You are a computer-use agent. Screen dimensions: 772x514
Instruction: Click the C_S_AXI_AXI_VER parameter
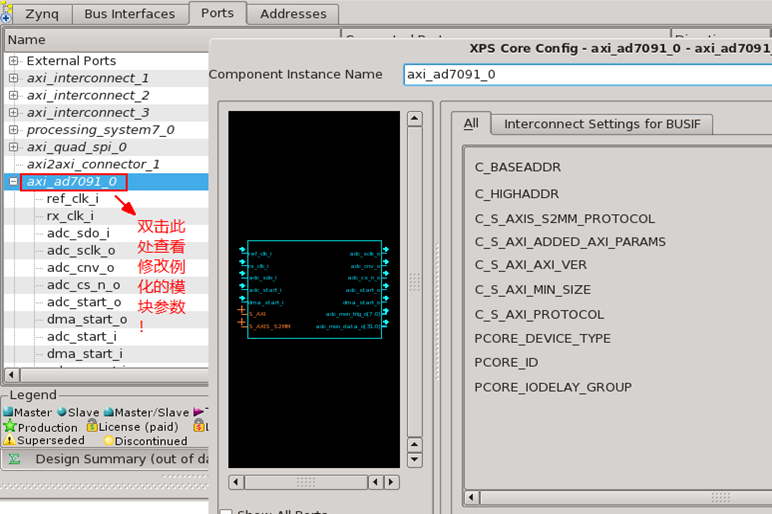coord(531,265)
